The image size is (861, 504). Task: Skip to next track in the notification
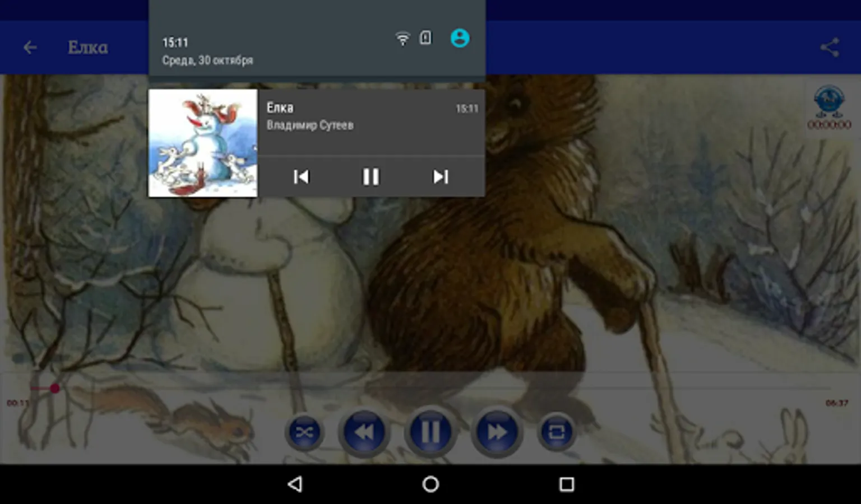pyautogui.click(x=441, y=177)
